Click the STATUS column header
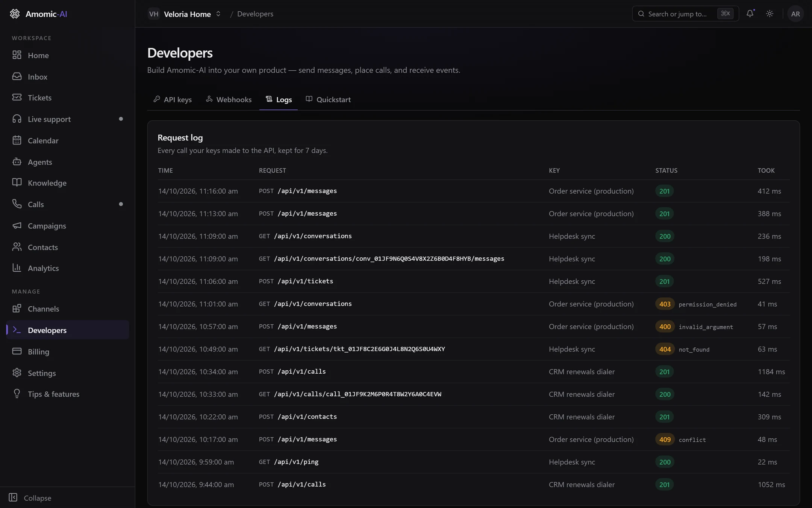 click(x=666, y=170)
